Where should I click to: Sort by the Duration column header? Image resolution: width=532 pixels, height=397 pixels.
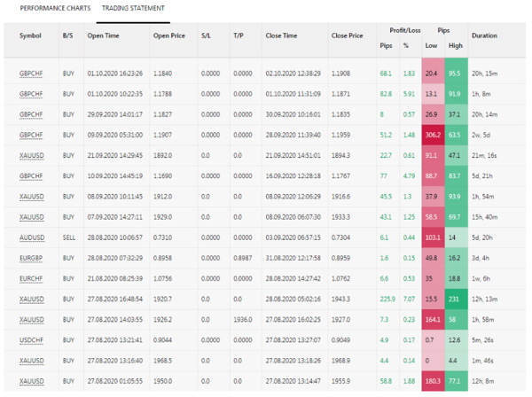point(484,36)
